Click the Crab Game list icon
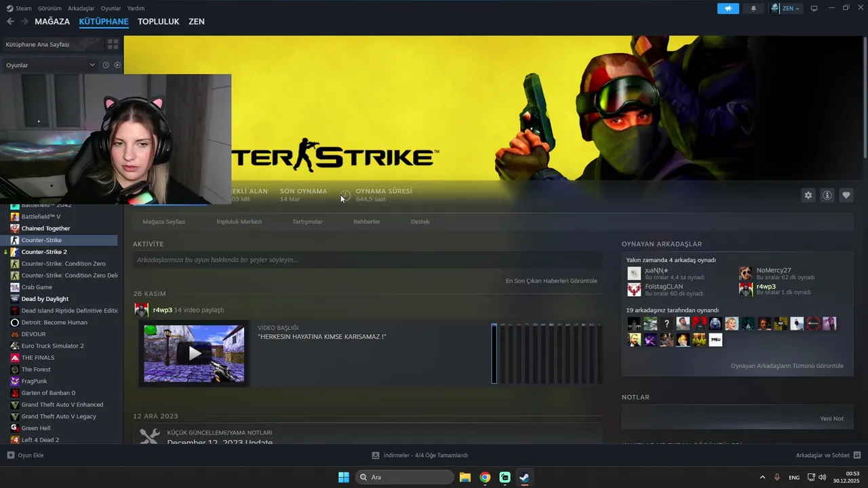 15,287
